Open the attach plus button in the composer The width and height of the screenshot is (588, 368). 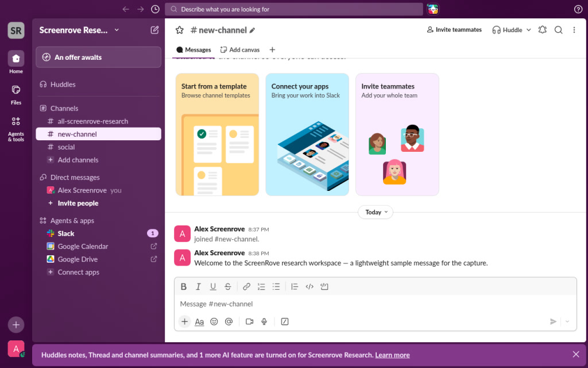pos(184,321)
